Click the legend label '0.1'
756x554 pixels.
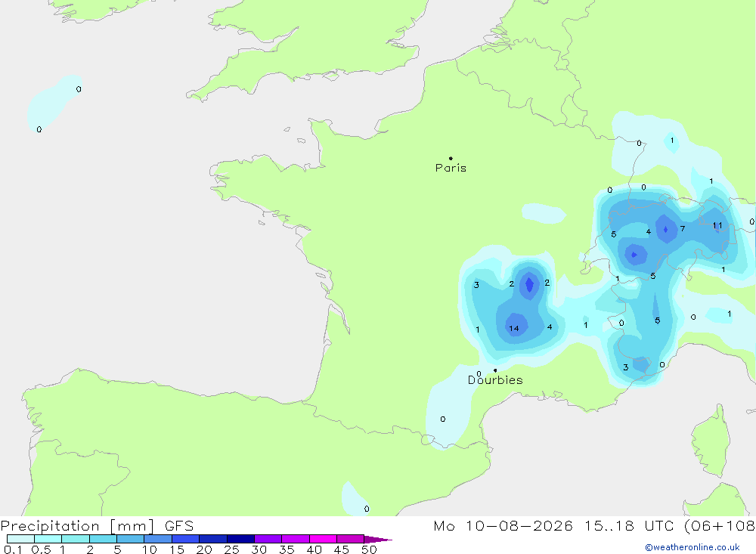click(x=13, y=549)
